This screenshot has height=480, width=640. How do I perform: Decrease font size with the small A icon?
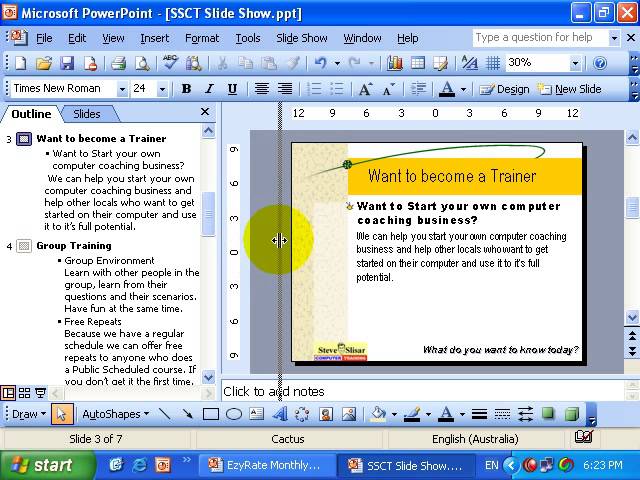click(389, 89)
